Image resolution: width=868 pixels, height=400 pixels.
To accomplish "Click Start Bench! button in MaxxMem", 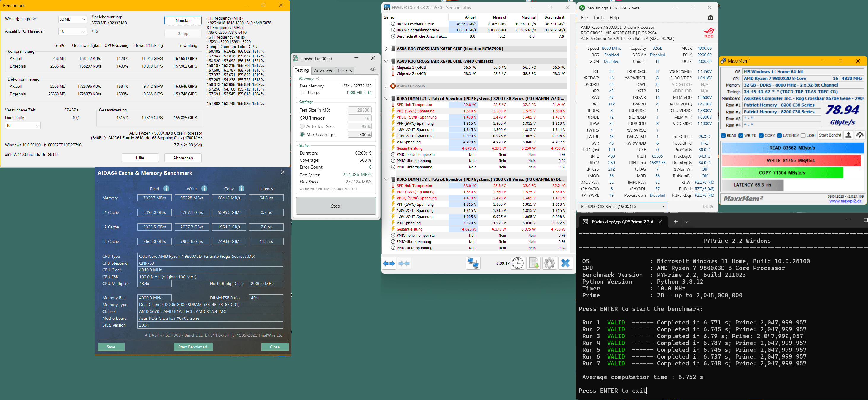I will tap(830, 135).
